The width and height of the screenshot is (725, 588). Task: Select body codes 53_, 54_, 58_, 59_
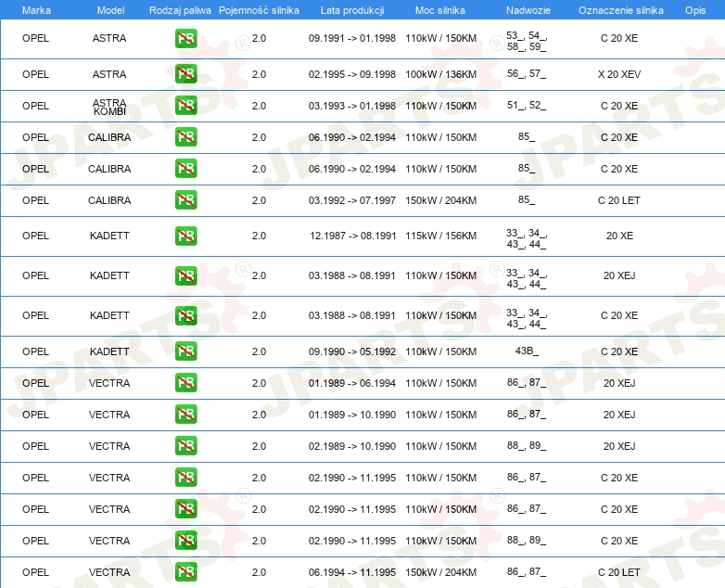(x=527, y=41)
